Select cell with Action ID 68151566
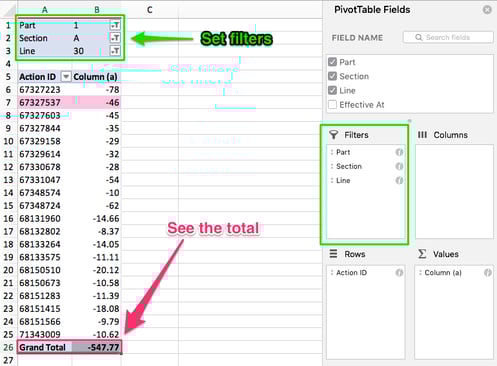This screenshot has width=497, height=366. (x=45, y=322)
